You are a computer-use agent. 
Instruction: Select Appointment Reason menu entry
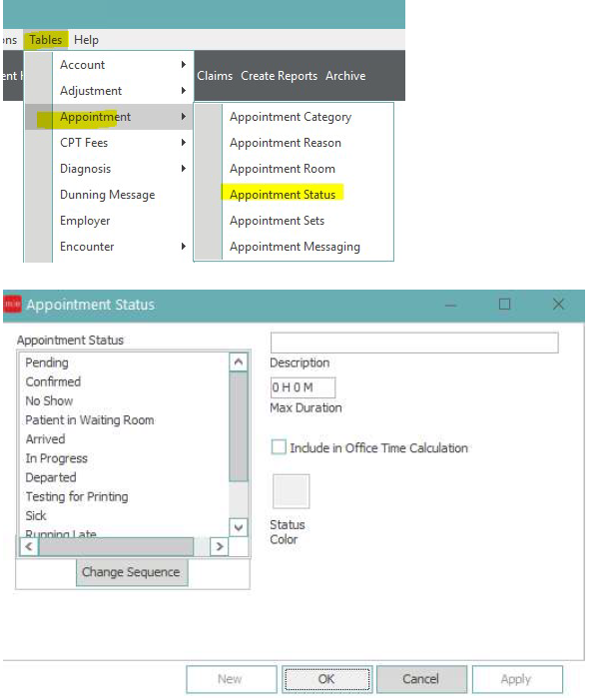click(x=285, y=143)
